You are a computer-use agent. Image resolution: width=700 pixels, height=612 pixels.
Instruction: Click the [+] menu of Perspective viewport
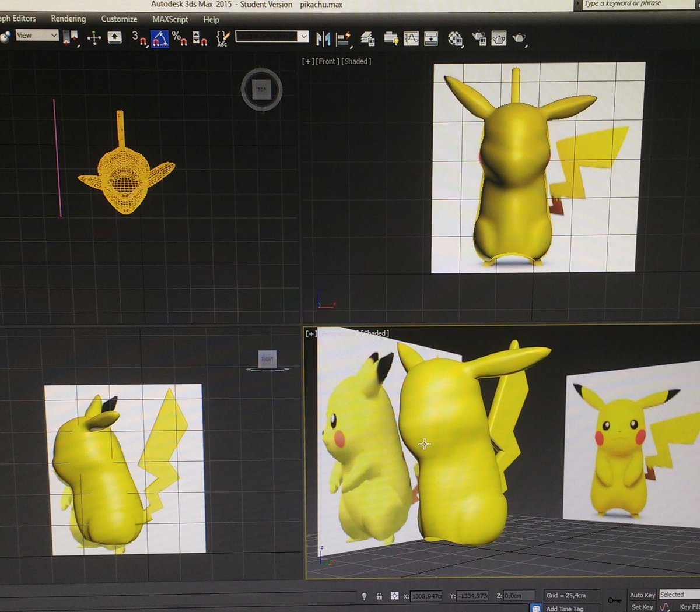tap(311, 334)
